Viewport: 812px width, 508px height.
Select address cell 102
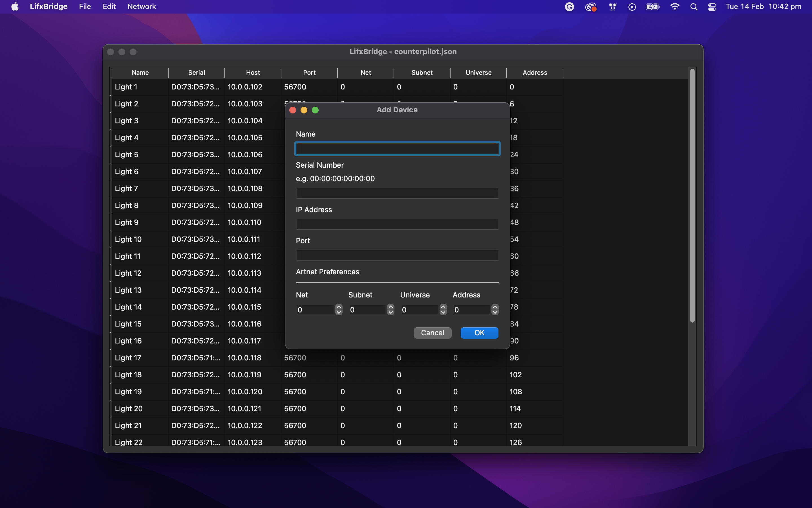coord(535,375)
